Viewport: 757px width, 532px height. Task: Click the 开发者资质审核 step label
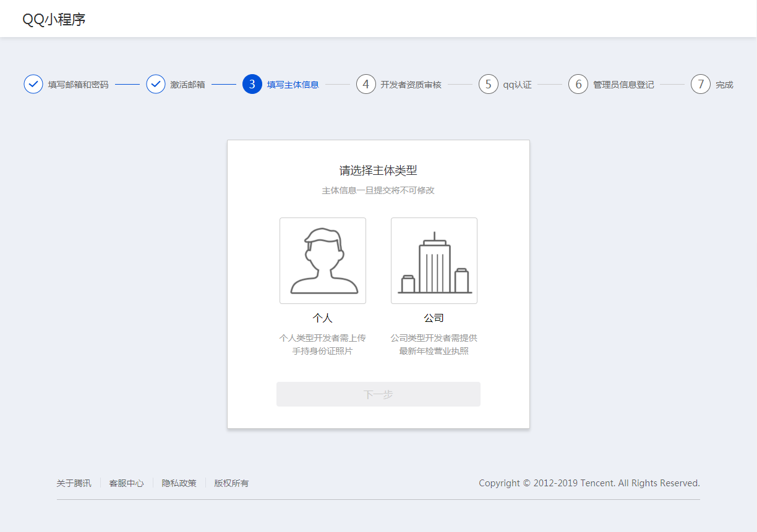(411, 85)
